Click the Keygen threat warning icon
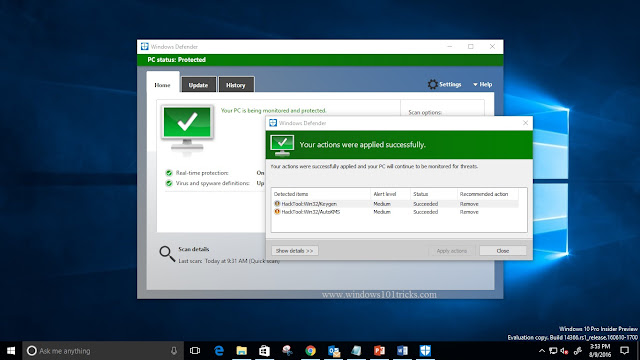 (277, 203)
